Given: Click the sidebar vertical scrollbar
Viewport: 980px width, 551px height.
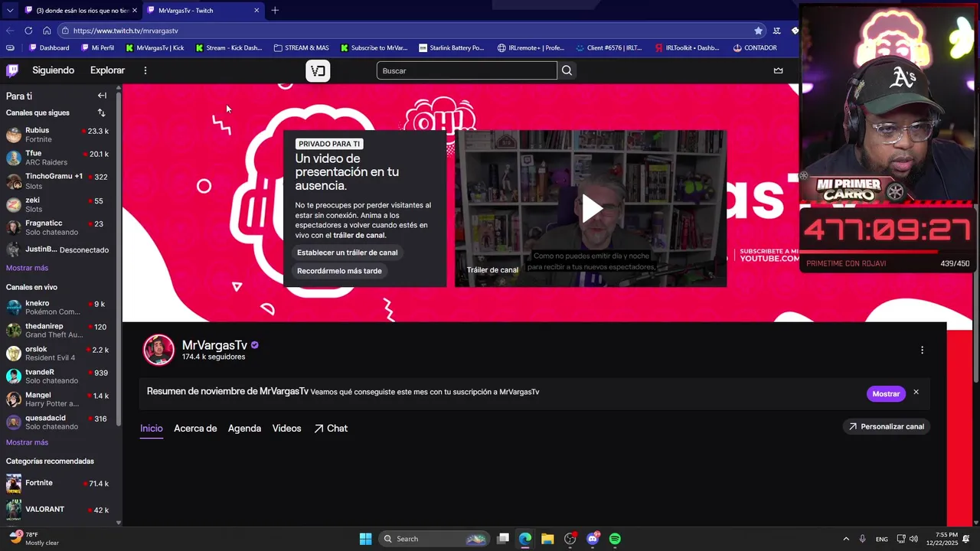Looking at the screenshot, I should point(119,260).
